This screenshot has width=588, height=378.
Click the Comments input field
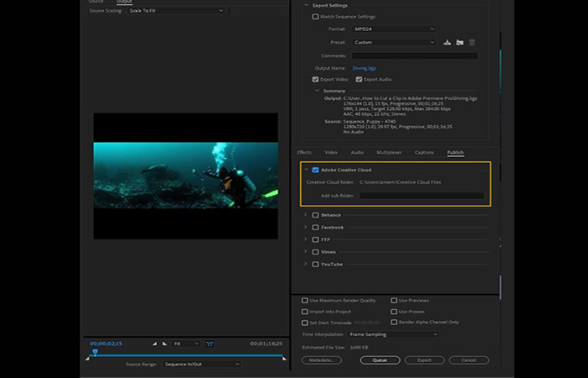tap(415, 55)
